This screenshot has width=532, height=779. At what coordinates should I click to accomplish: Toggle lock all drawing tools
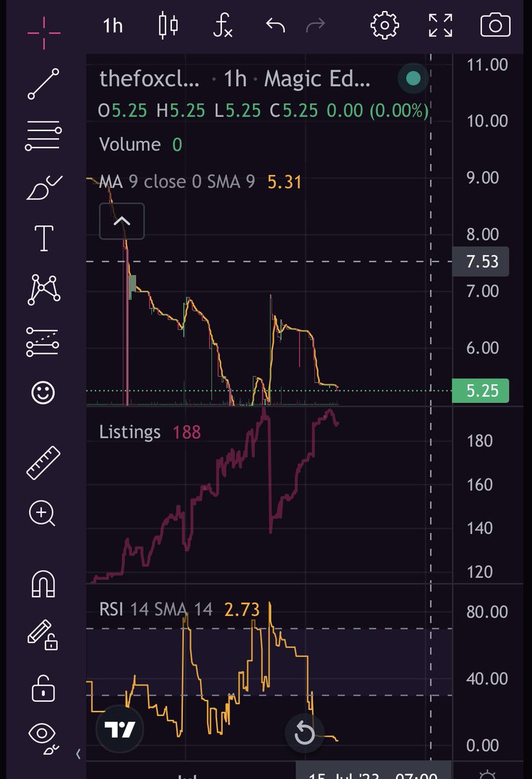pos(43,688)
